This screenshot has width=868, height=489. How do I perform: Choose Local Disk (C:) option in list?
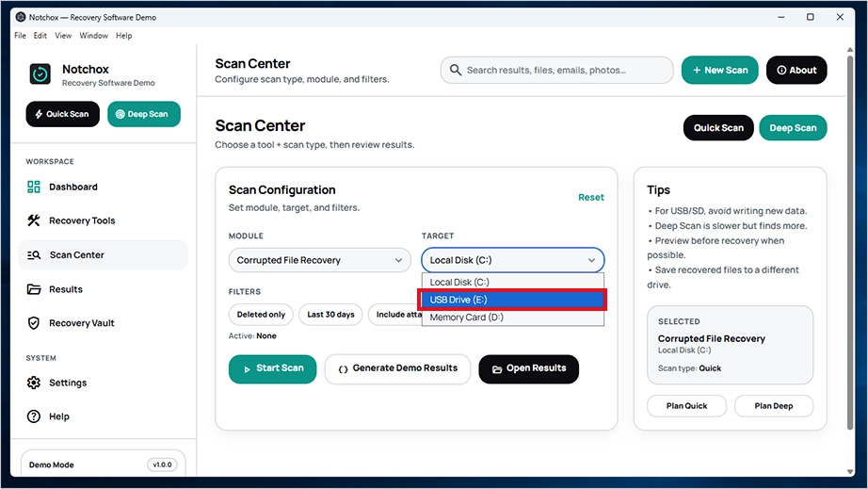512,282
